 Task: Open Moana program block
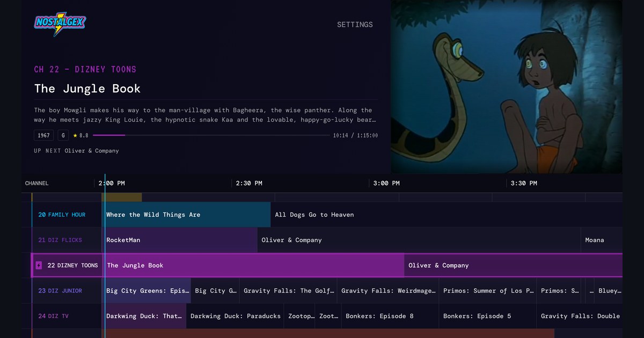pyautogui.click(x=602, y=240)
